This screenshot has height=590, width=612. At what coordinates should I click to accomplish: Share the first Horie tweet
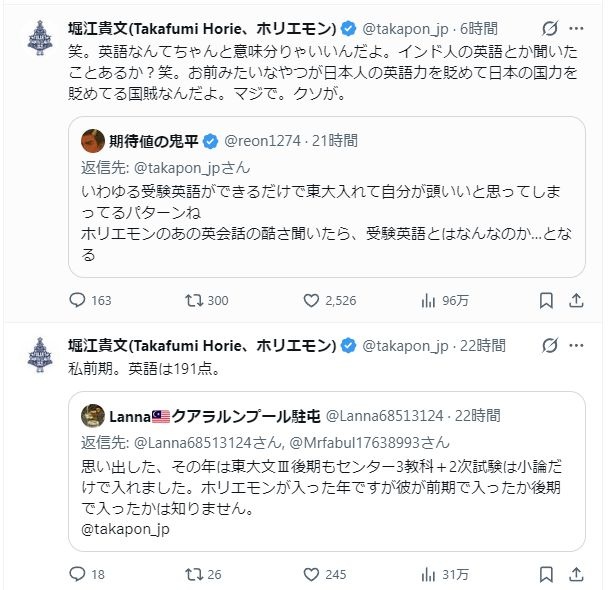(578, 300)
